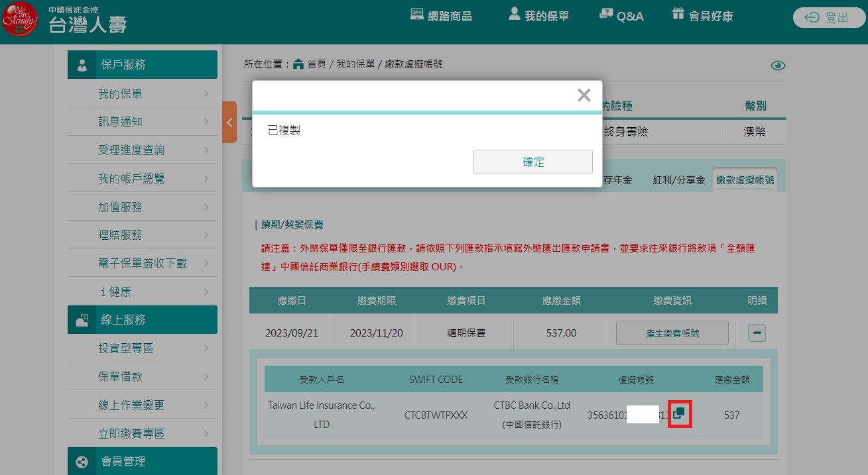Switch to the 繳款虛擬帳號 tab
The image size is (868, 475).
point(744,180)
